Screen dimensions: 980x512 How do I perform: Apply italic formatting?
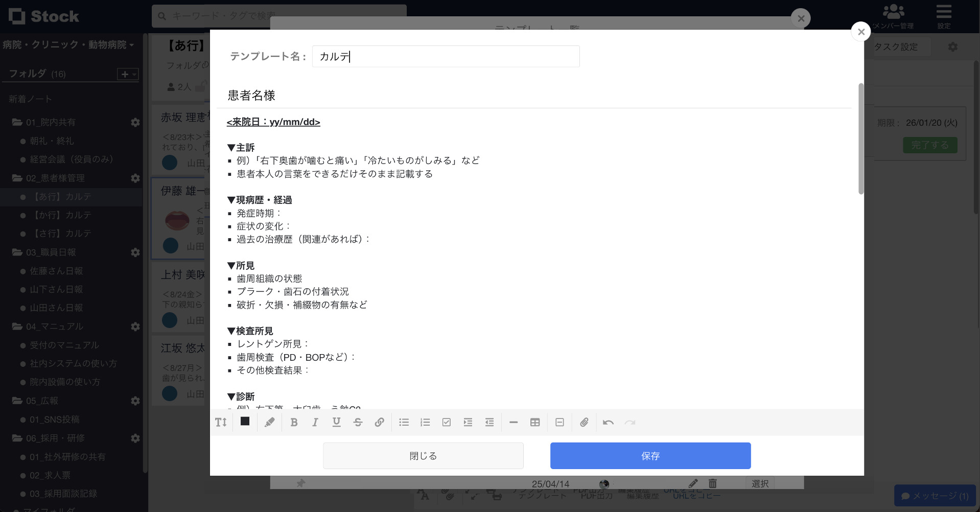tap(315, 422)
